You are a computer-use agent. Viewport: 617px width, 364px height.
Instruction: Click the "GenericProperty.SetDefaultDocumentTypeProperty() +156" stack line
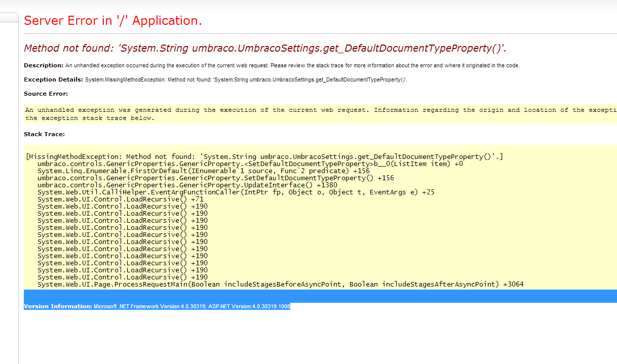[215, 178]
